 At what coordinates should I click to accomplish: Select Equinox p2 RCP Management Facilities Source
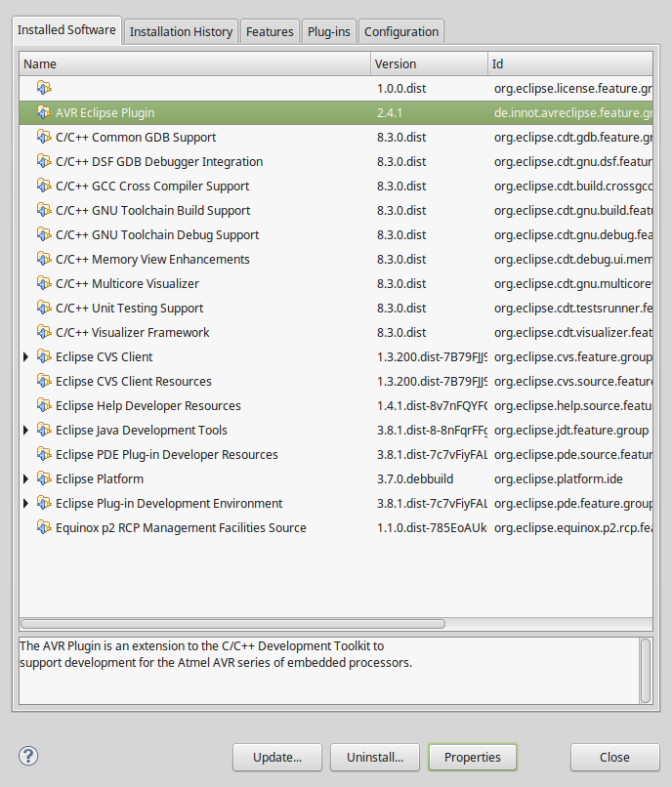336,528
